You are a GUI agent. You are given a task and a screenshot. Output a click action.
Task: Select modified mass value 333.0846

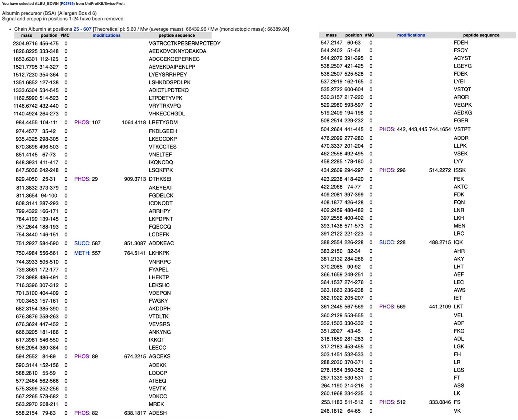coord(440,402)
